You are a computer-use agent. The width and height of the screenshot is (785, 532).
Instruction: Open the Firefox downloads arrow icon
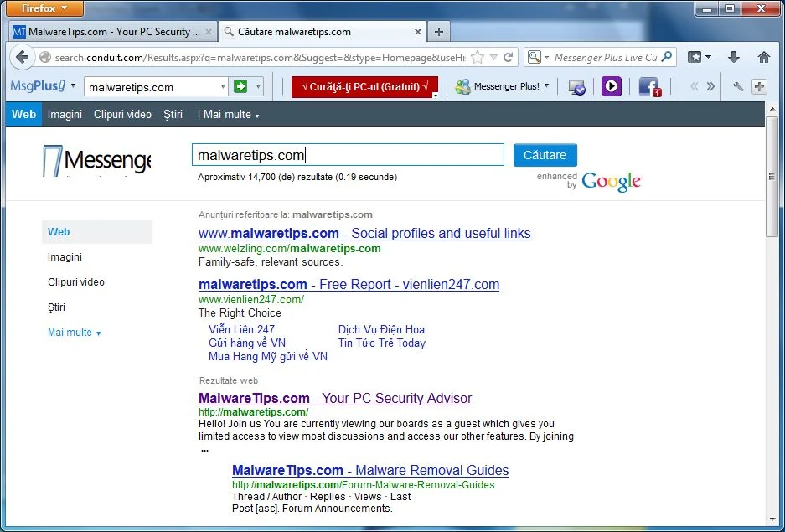click(733, 58)
